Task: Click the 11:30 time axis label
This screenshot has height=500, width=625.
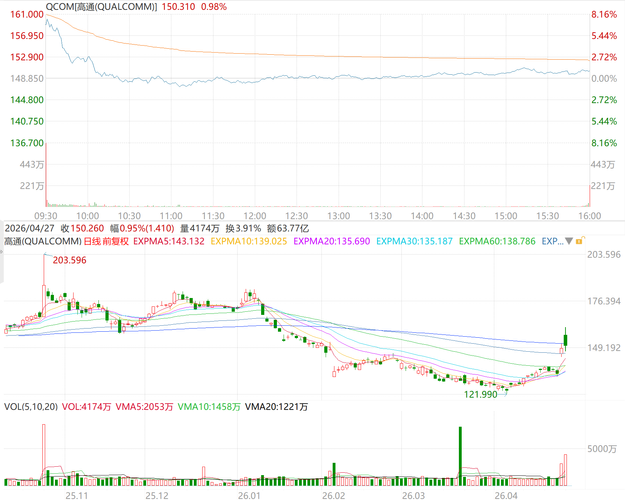Action: pos(213,216)
